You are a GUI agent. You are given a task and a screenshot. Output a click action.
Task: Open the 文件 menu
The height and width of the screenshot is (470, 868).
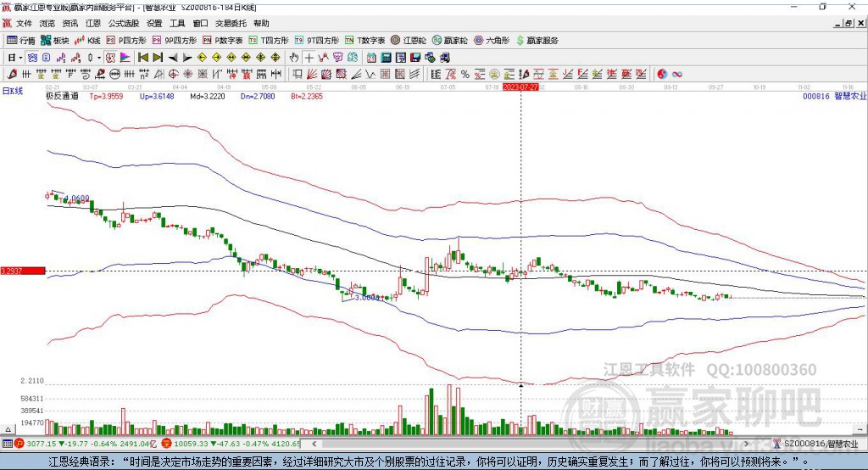point(24,23)
